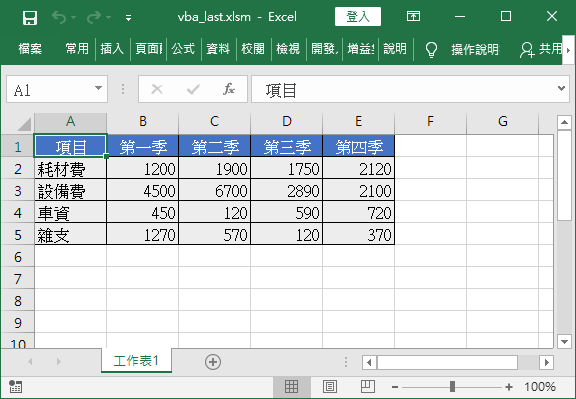The width and height of the screenshot is (576, 399).
Task: Click the 工作表1 sheet tab
Action: click(136, 361)
